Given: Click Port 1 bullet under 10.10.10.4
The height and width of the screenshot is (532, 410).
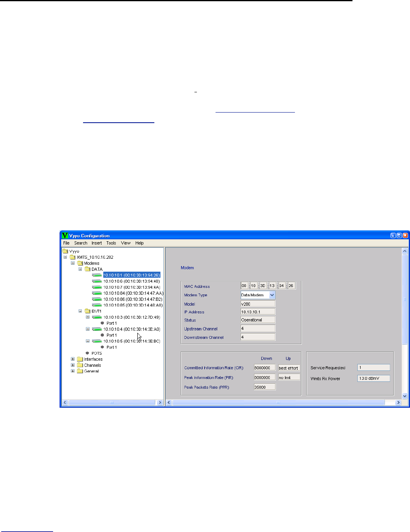Looking at the screenshot, I should pyautogui.click(x=102, y=335).
